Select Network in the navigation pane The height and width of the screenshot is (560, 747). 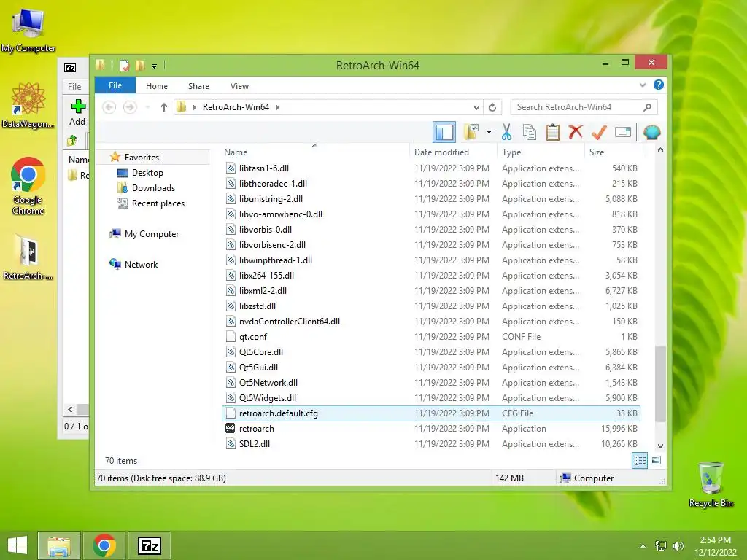click(141, 264)
